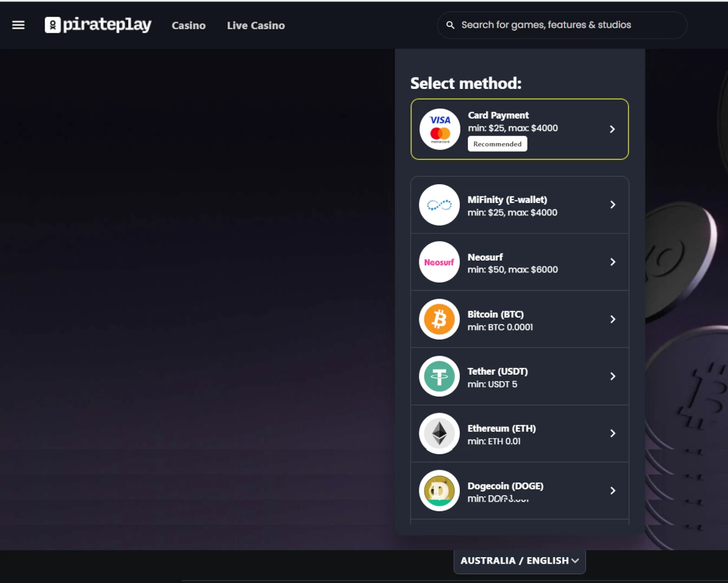Focus the games search field
This screenshot has height=583, width=728.
point(562,25)
